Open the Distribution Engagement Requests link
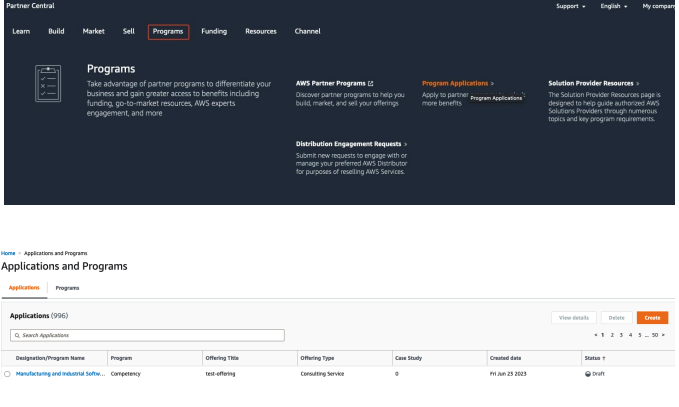 click(x=349, y=144)
